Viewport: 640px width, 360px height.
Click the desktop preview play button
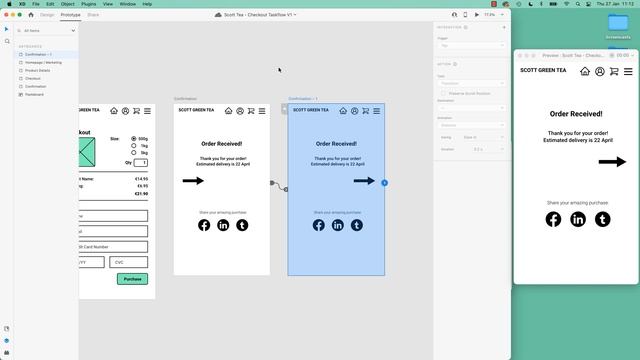(x=476, y=15)
